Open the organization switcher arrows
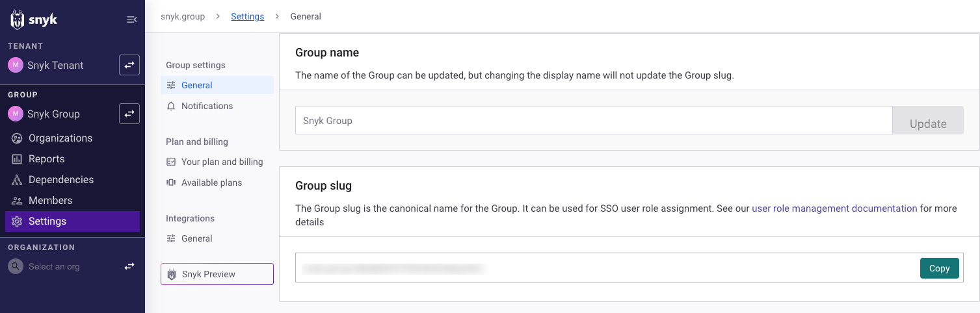 click(x=129, y=266)
